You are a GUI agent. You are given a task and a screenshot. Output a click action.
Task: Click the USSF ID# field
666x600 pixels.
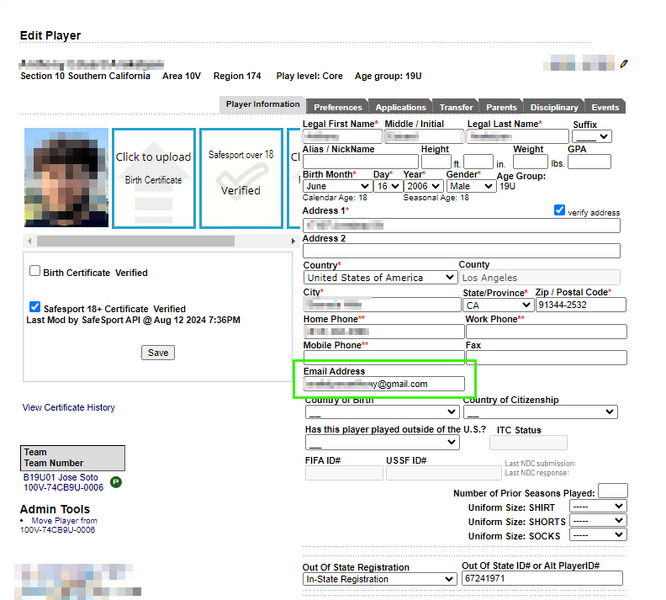[443, 473]
